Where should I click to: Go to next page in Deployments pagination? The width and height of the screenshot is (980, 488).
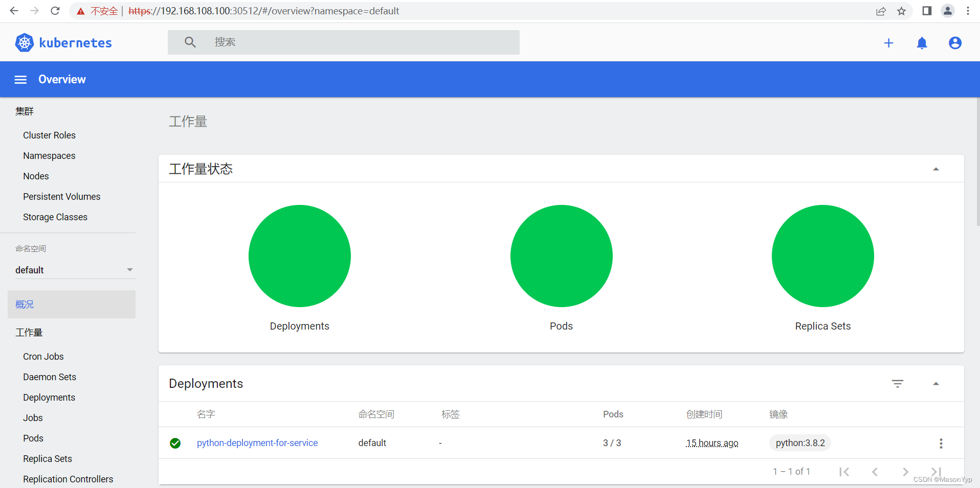[x=905, y=472]
